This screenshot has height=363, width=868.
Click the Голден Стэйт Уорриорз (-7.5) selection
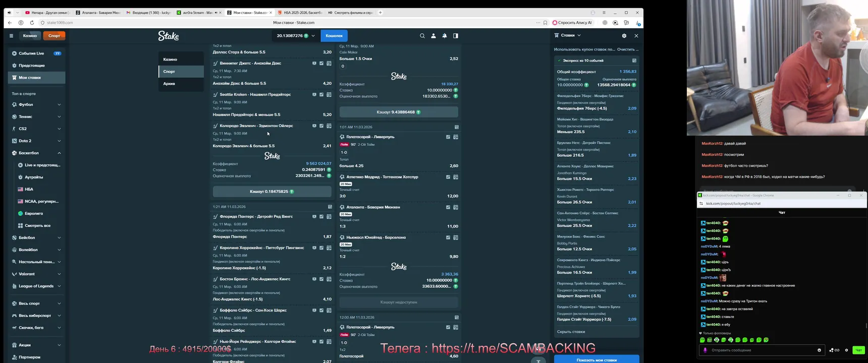click(x=596, y=314)
